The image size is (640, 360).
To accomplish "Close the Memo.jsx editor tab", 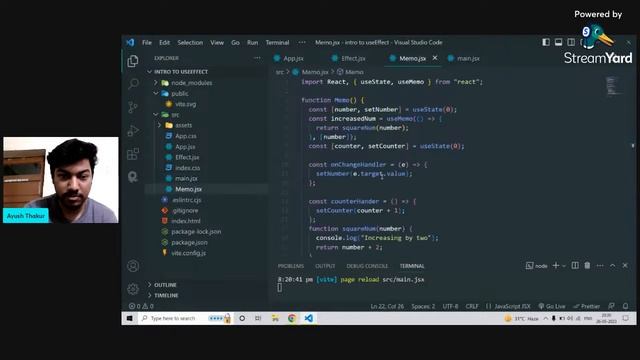I will 435,58.
